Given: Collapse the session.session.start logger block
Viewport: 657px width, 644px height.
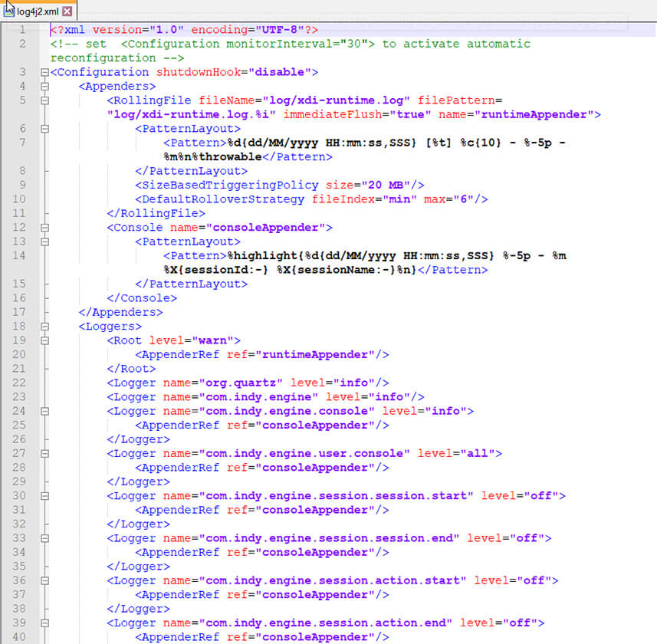Looking at the screenshot, I should (44, 495).
